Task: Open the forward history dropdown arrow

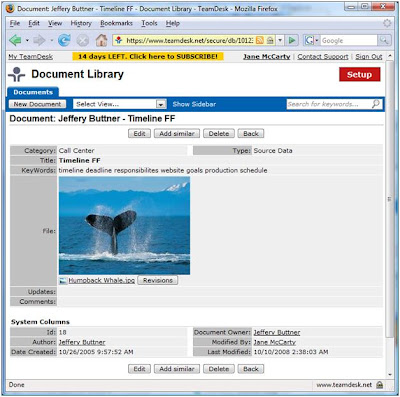Action: [52, 41]
